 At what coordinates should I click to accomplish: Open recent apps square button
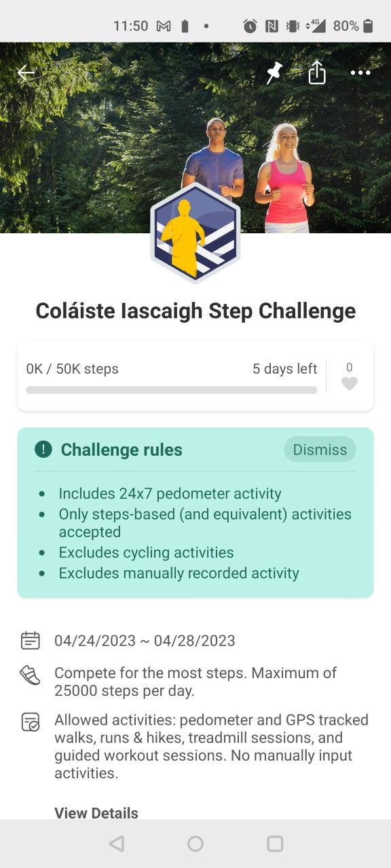[x=275, y=843]
